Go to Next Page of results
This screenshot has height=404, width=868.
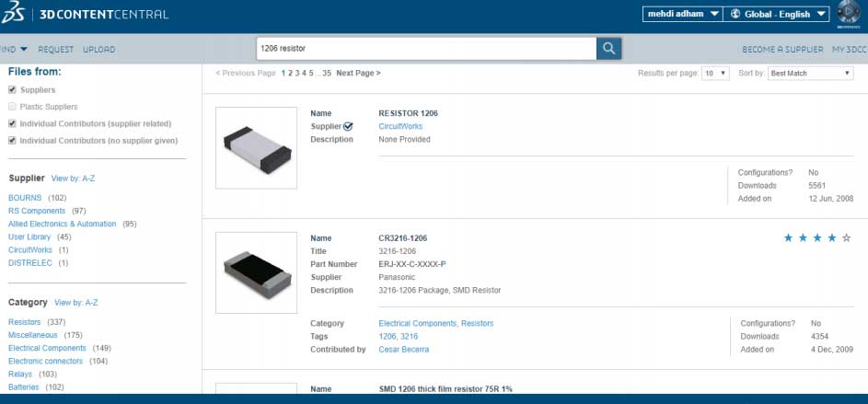(358, 73)
